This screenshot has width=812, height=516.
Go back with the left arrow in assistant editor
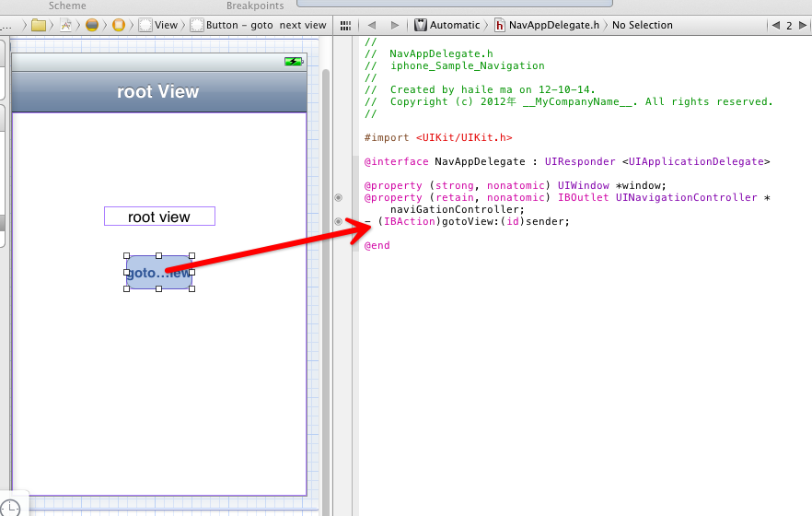371,25
